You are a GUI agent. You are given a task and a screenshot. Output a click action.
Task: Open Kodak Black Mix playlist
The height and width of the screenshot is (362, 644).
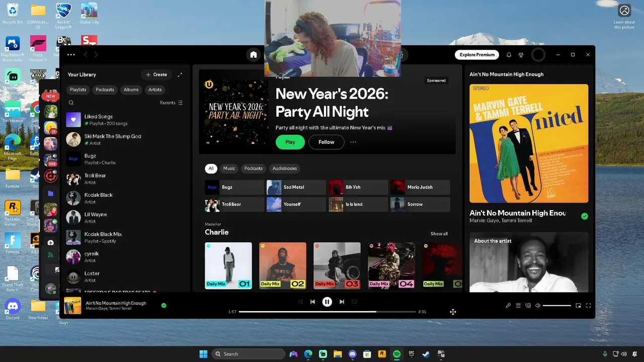(125, 237)
